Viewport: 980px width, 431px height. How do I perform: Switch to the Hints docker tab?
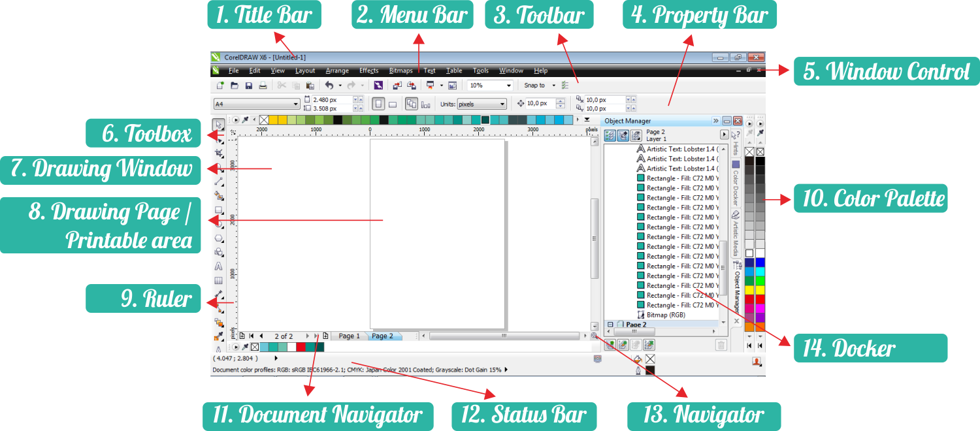(735, 142)
